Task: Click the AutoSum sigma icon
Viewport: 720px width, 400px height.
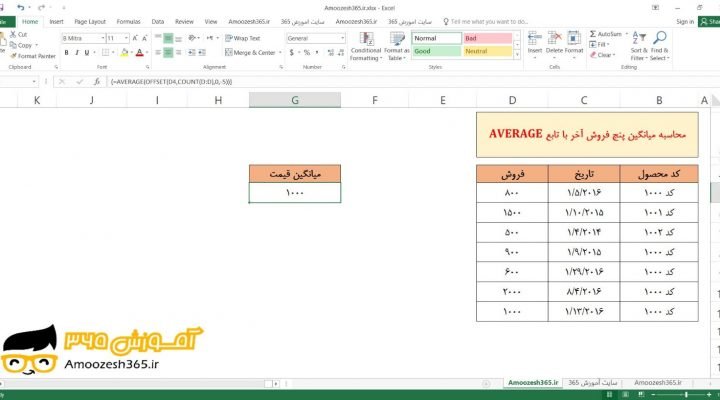Action: [x=593, y=34]
